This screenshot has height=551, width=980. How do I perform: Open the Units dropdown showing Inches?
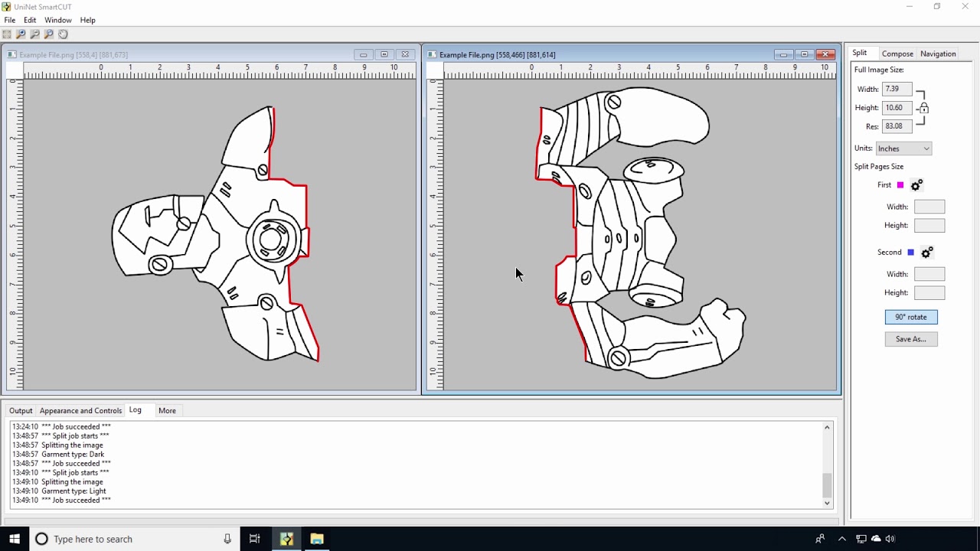pos(903,148)
